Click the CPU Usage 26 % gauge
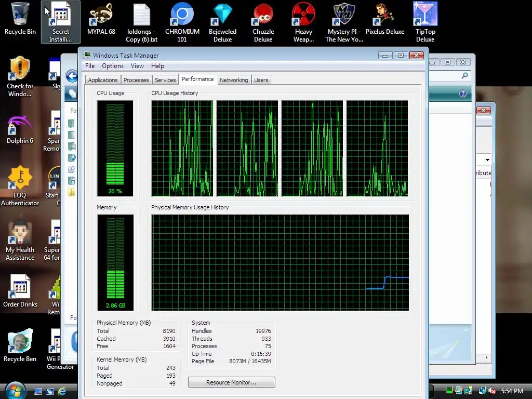 click(115, 148)
